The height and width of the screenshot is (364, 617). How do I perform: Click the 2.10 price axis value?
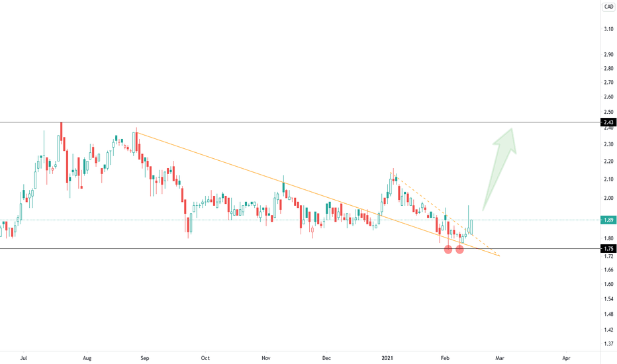pyautogui.click(x=608, y=179)
